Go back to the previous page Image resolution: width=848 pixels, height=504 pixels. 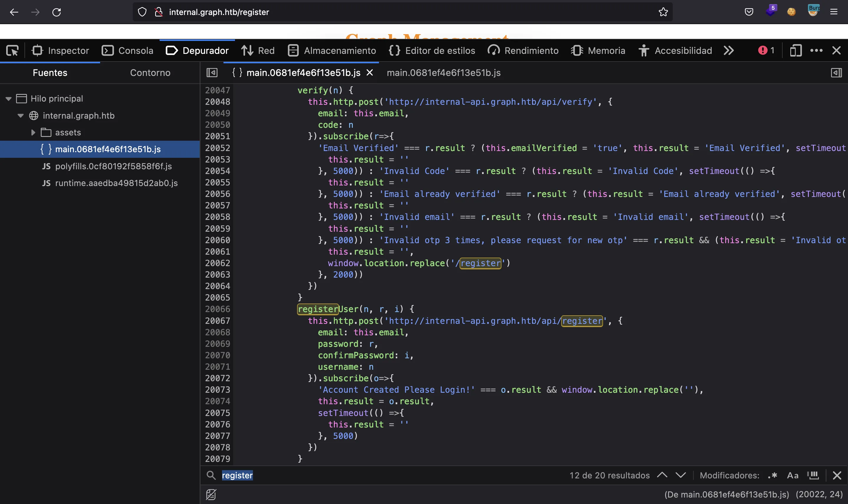pos(14,12)
